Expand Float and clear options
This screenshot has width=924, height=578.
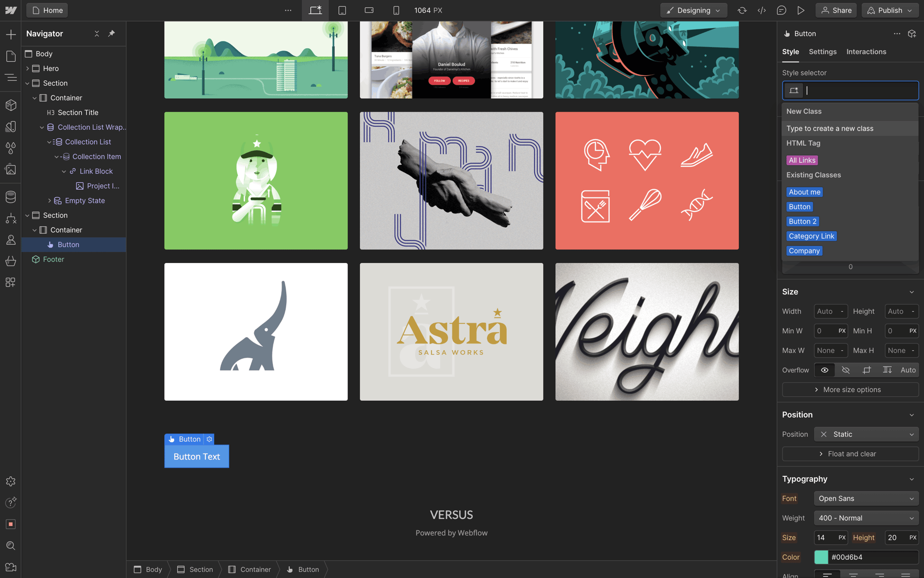(850, 454)
